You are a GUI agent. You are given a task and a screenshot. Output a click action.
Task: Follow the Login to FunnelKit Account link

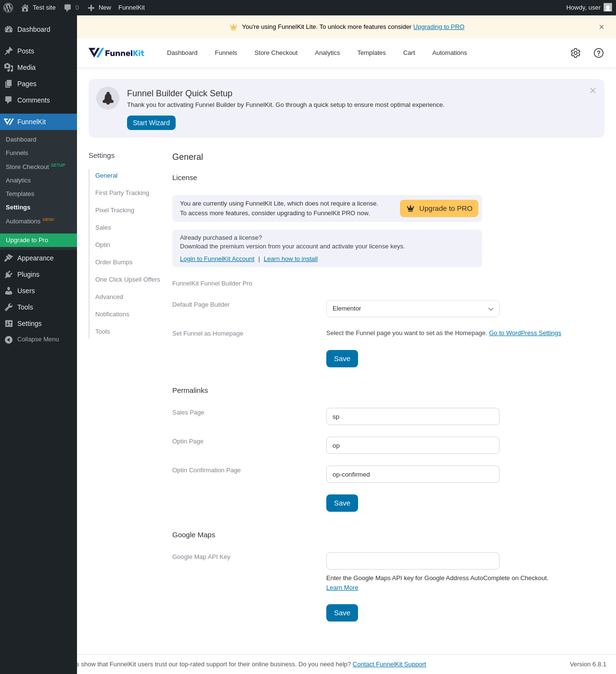(217, 259)
